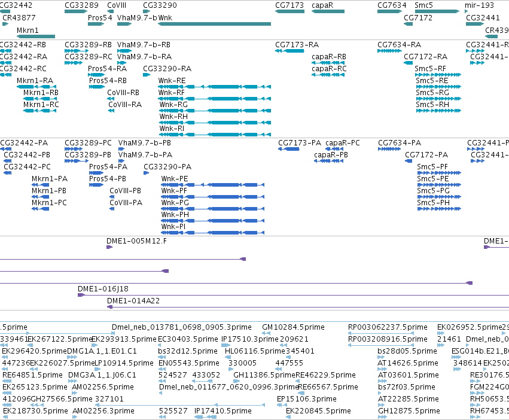Click the IP17510.3prime label
Viewport: 509px width, 420px height.
[250, 339]
